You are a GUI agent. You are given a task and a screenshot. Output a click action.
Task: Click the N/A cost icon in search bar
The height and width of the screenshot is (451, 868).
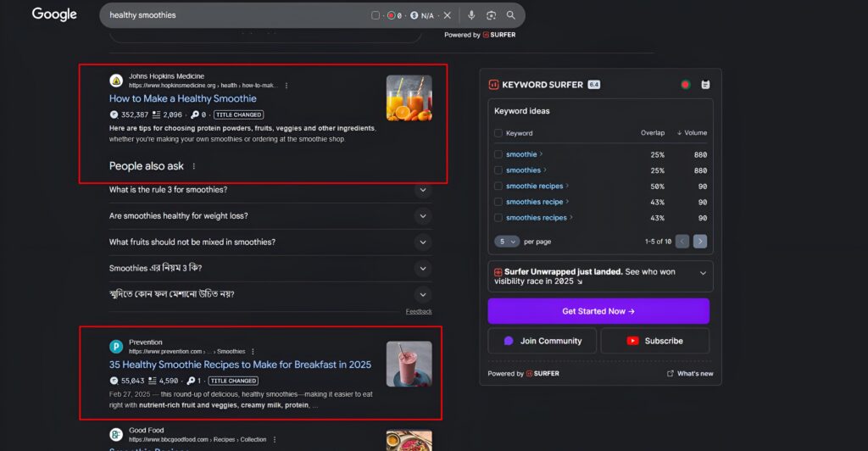pyautogui.click(x=414, y=15)
